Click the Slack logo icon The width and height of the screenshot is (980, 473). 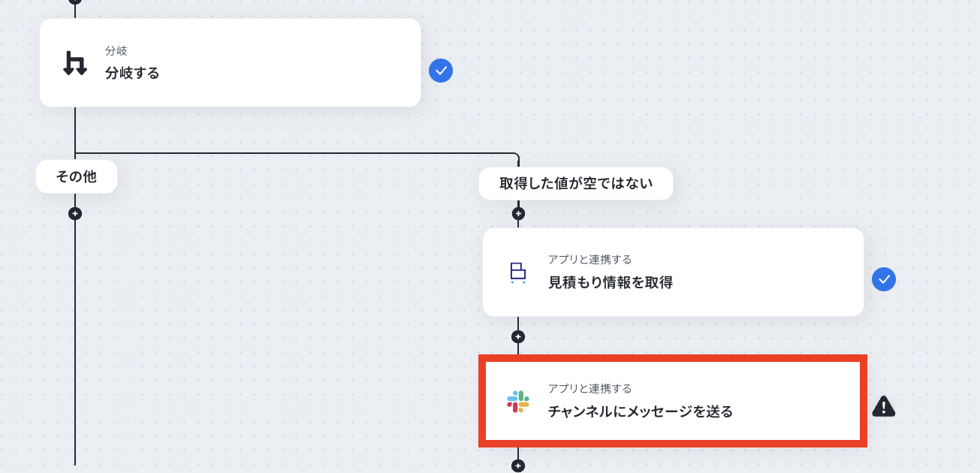tap(517, 402)
